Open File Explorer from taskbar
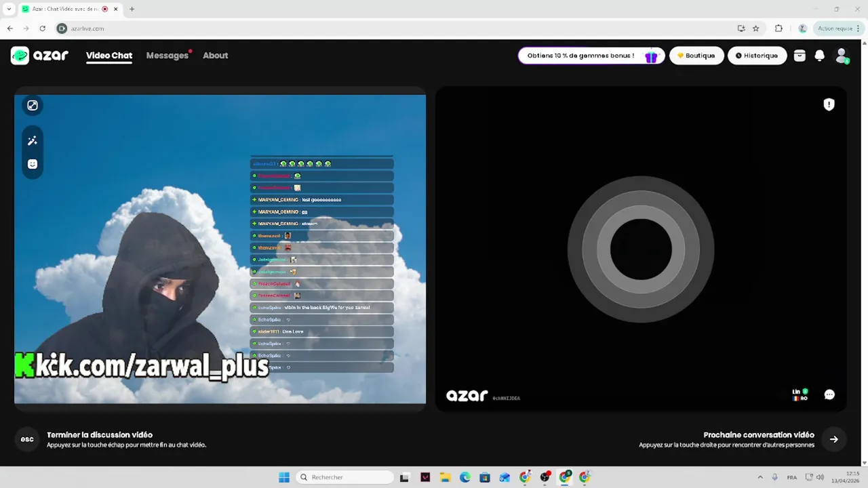 click(x=445, y=477)
